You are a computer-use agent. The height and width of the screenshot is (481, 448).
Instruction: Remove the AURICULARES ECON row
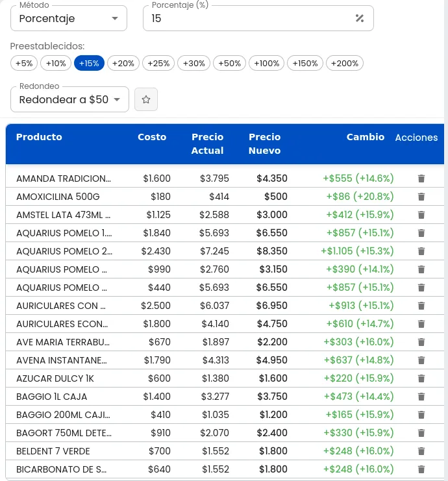tap(421, 324)
